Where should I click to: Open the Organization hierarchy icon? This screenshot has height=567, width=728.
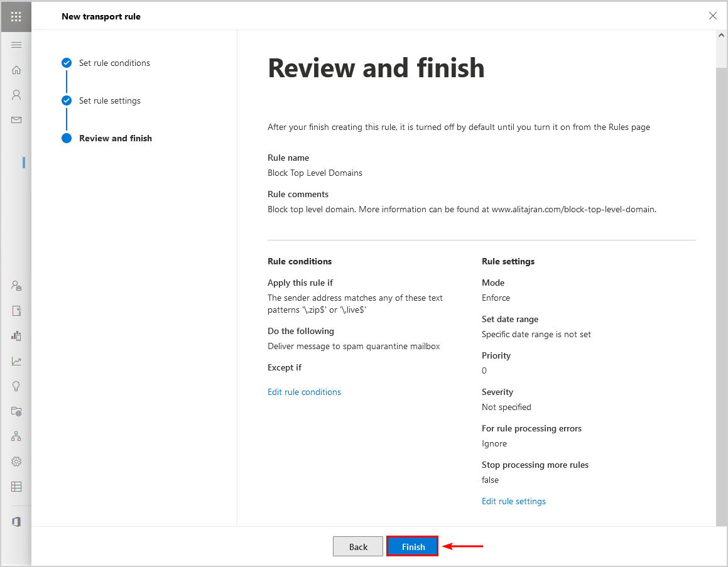[16, 436]
